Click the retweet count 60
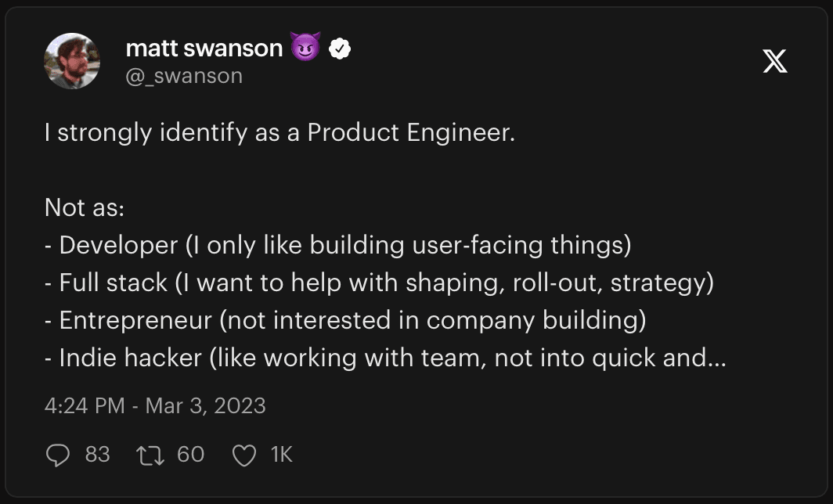This screenshot has height=504, width=833. click(x=190, y=455)
